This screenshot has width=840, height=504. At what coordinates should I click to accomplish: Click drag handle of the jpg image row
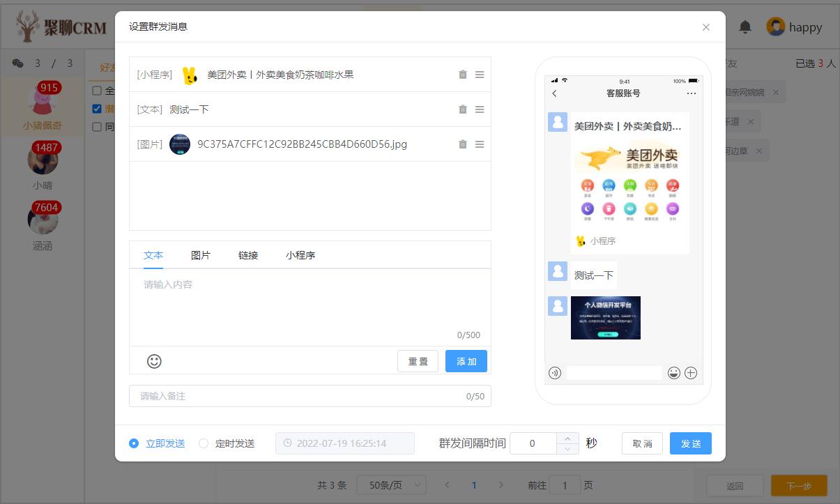(x=480, y=144)
